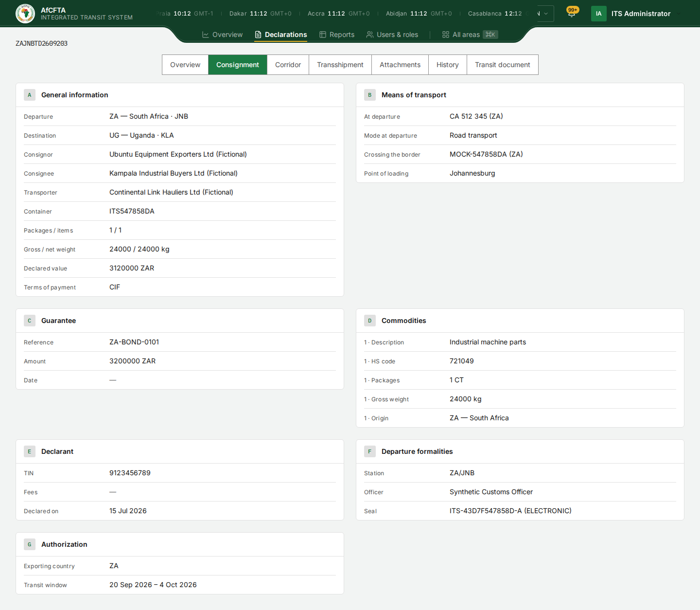
Task: Click station value ZA/JNB
Action: click(x=462, y=473)
